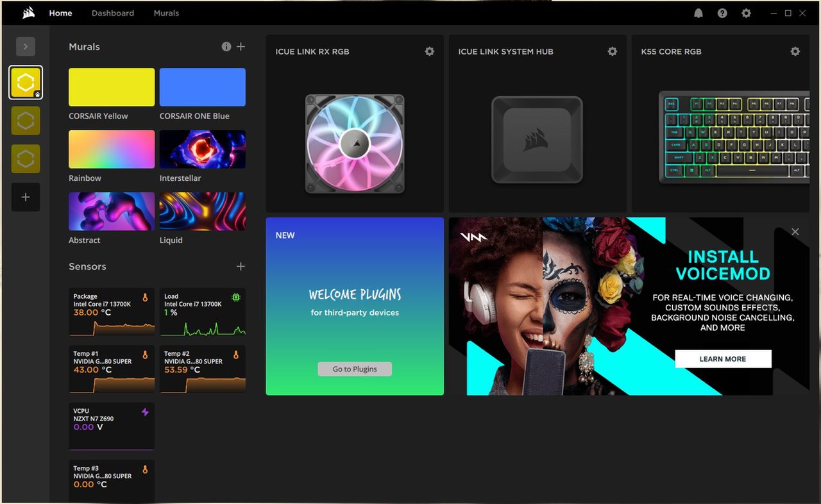This screenshot has width=821, height=504.
Task: Click the Temp #3 thermometer icon
Action: click(x=145, y=469)
